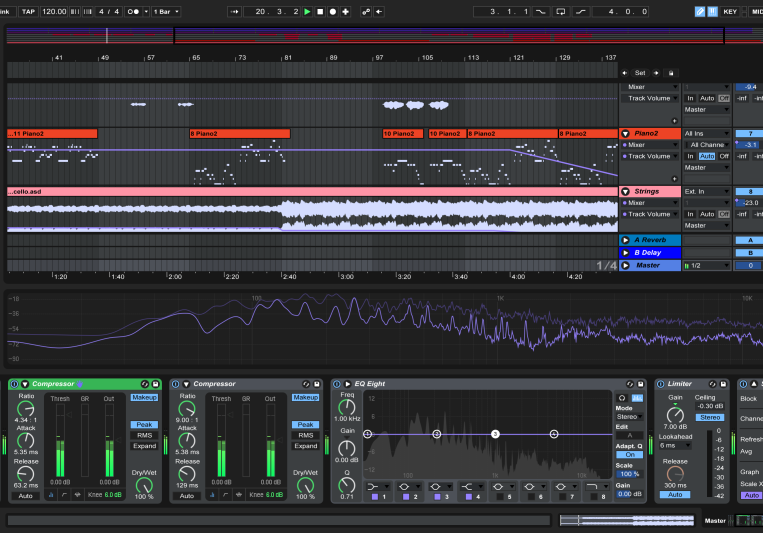The height and width of the screenshot is (533, 763).
Task: Enable MIDI Arrangement Overdub plus button
Action: 345,12
